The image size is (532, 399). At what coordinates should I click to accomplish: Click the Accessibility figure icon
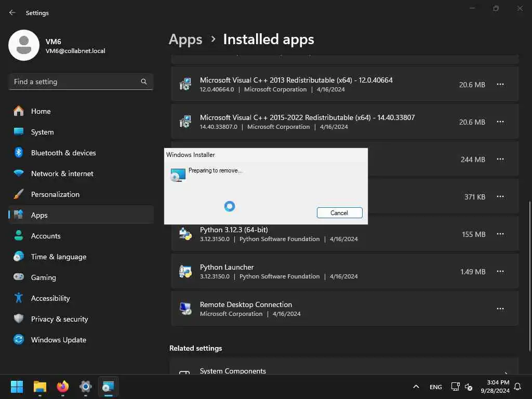(19, 298)
